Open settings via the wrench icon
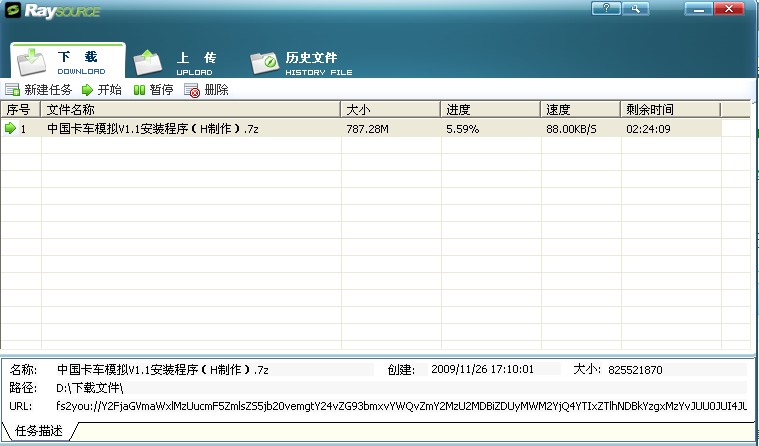Image resolution: width=759 pixels, height=446 pixels. [635, 8]
